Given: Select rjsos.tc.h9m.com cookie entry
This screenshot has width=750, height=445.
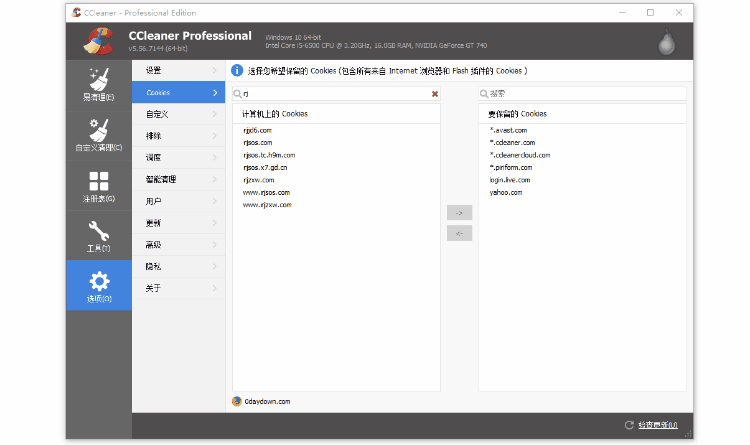Looking at the screenshot, I should click(x=269, y=155).
